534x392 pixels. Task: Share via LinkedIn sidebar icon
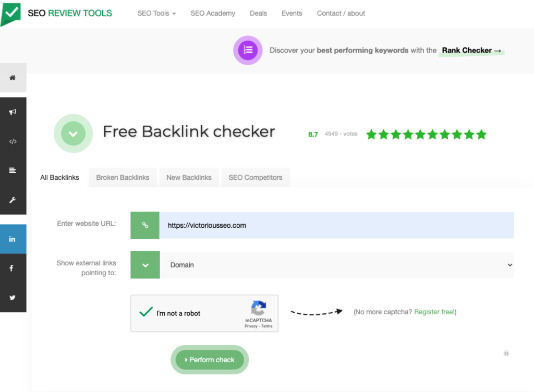(13, 239)
